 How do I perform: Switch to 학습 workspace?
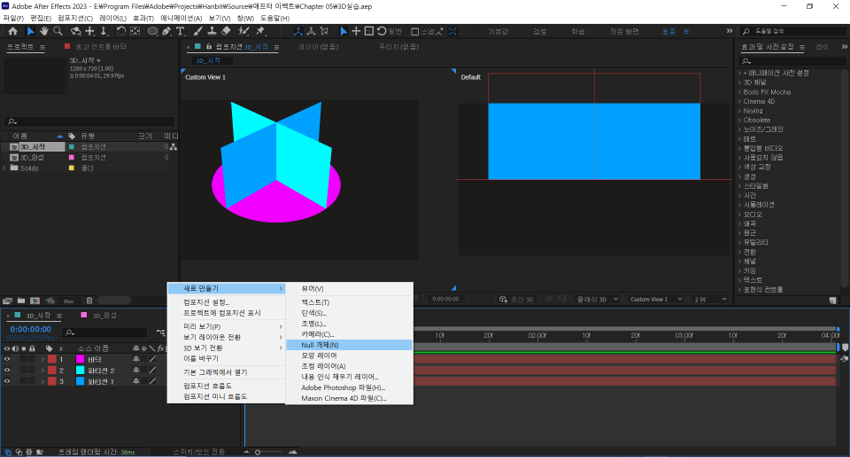click(x=578, y=31)
